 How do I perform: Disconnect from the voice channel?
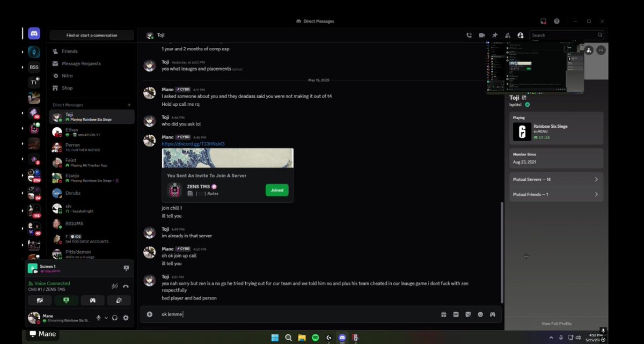coord(126,286)
